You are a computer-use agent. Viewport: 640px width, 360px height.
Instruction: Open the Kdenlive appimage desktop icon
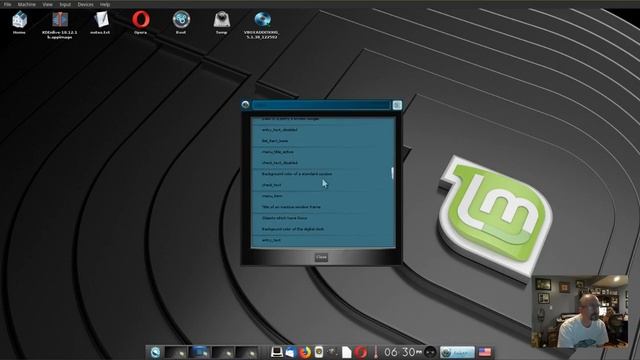[x=60, y=24]
